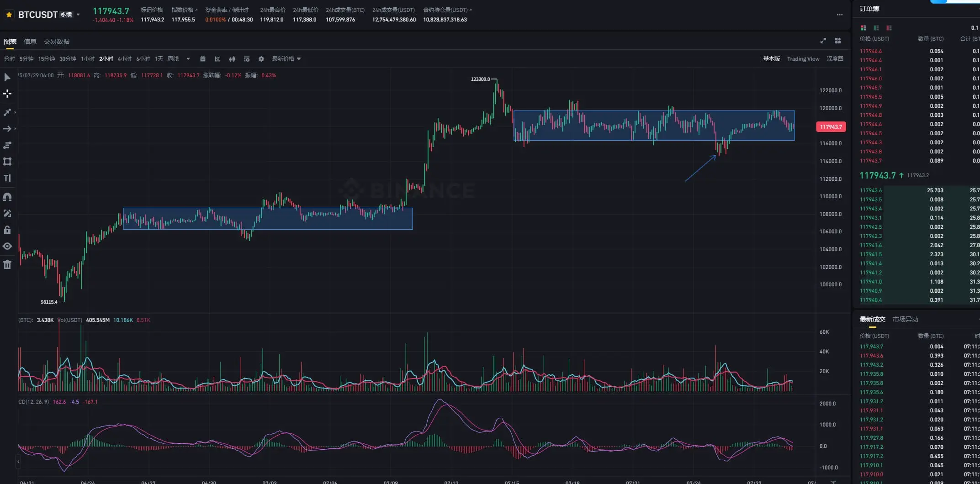Open the candlestick chart type icon
Viewport: 980px width, 484px height.
232,59
